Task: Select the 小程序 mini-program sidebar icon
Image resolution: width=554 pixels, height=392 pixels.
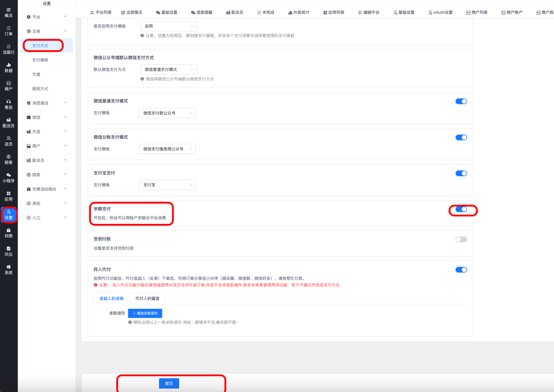Action: point(9,178)
